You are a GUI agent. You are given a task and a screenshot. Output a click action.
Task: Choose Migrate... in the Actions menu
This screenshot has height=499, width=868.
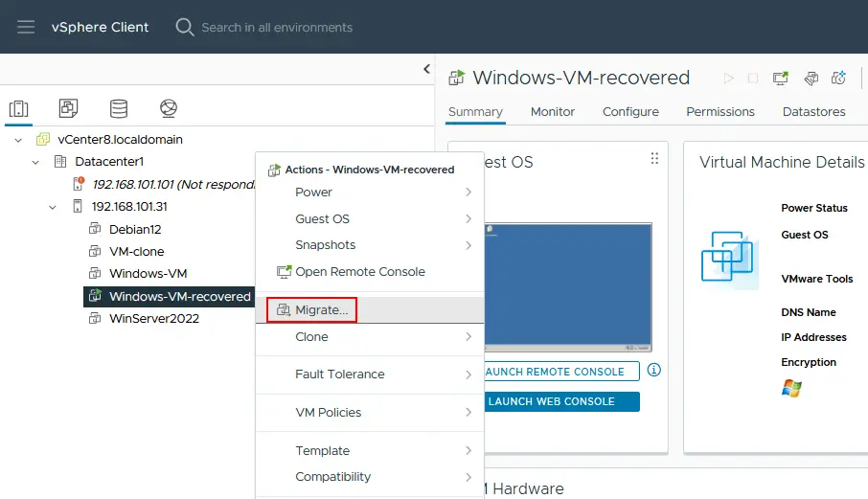pyautogui.click(x=369, y=309)
